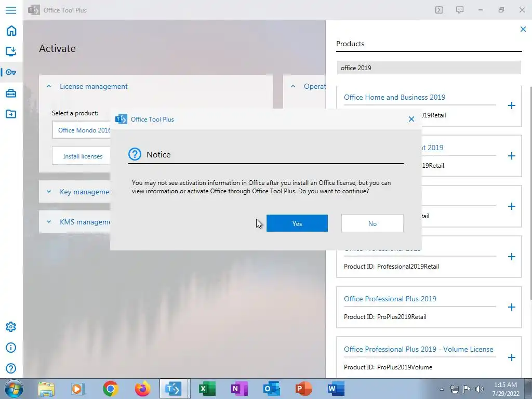Open the Help question mark icon

click(11, 368)
